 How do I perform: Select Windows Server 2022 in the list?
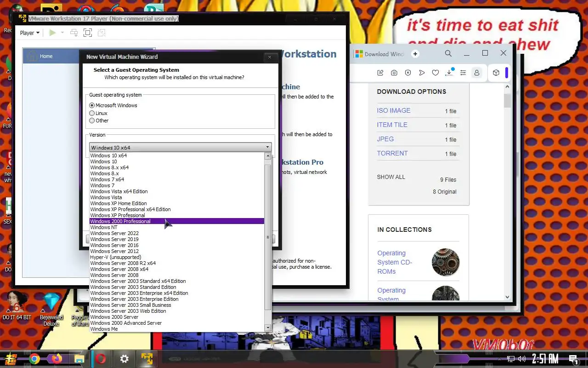tap(177, 233)
